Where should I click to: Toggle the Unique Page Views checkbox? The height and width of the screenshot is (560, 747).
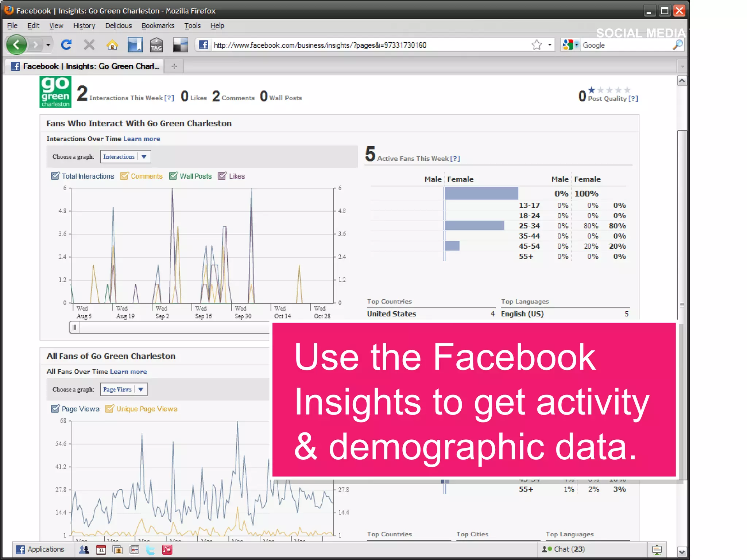pos(109,409)
